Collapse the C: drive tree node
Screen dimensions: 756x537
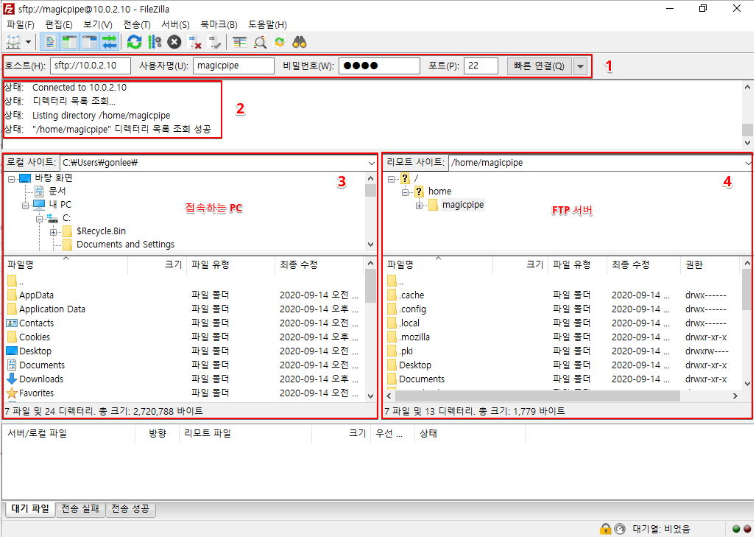39,219
